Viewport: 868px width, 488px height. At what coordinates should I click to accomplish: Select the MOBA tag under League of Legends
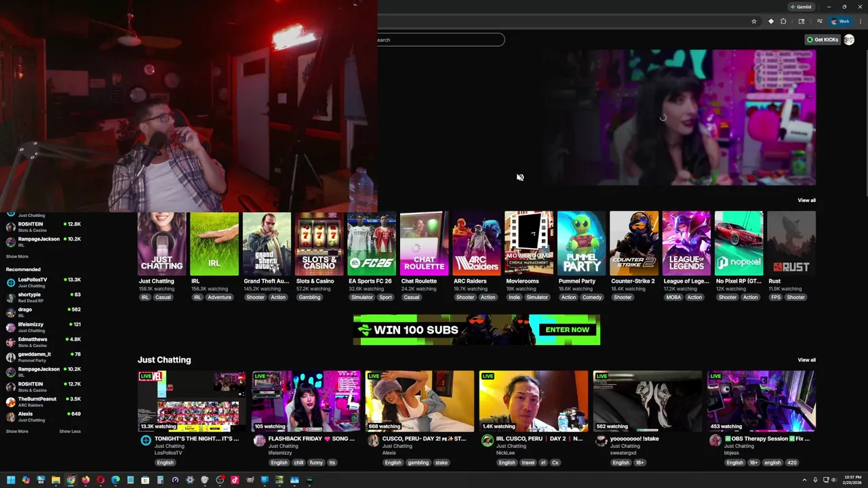(x=673, y=297)
